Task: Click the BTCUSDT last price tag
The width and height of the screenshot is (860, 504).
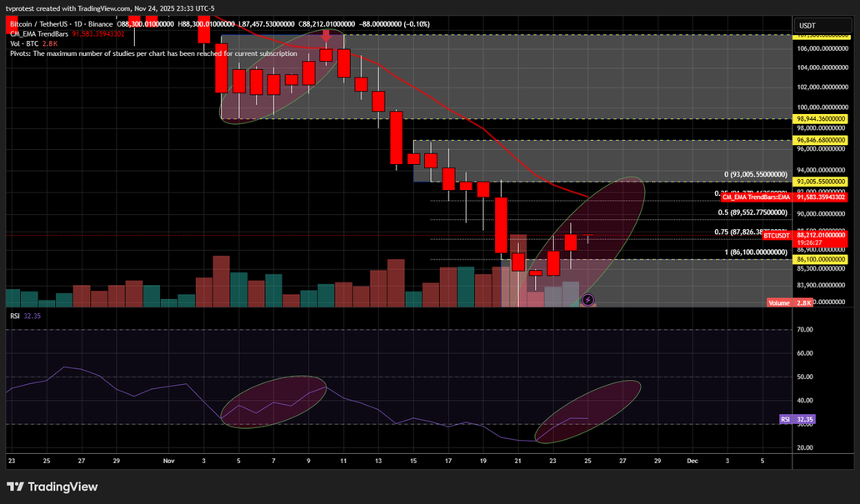Action: (776, 236)
